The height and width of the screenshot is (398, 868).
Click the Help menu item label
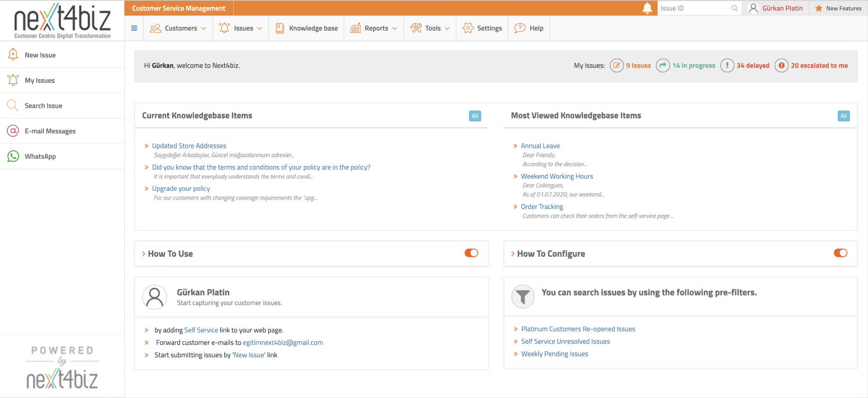coord(536,28)
